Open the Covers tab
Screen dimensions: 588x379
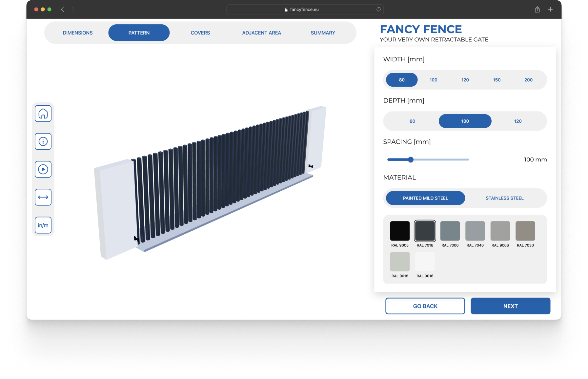click(x=200, y=33)
